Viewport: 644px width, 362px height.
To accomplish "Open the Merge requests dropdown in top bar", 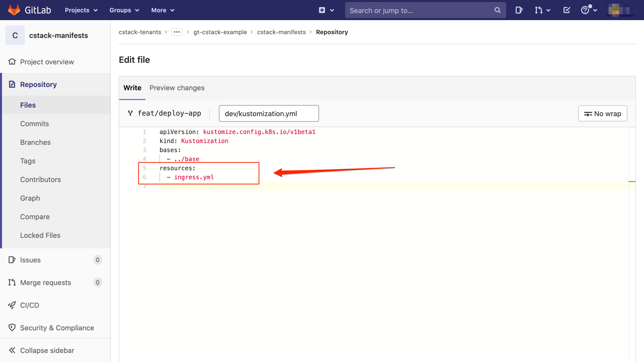I will tap(543, 10).
